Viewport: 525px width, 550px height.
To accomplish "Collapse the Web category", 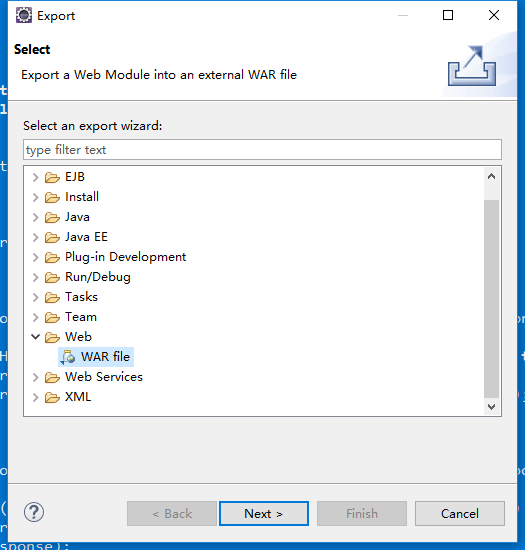I will [x=35, y=337].
